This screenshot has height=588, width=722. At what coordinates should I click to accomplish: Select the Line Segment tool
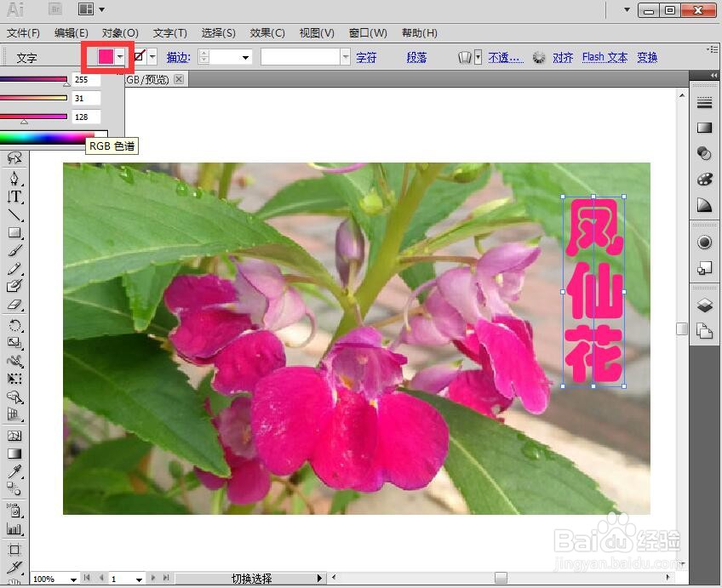(x=14, y=215)
